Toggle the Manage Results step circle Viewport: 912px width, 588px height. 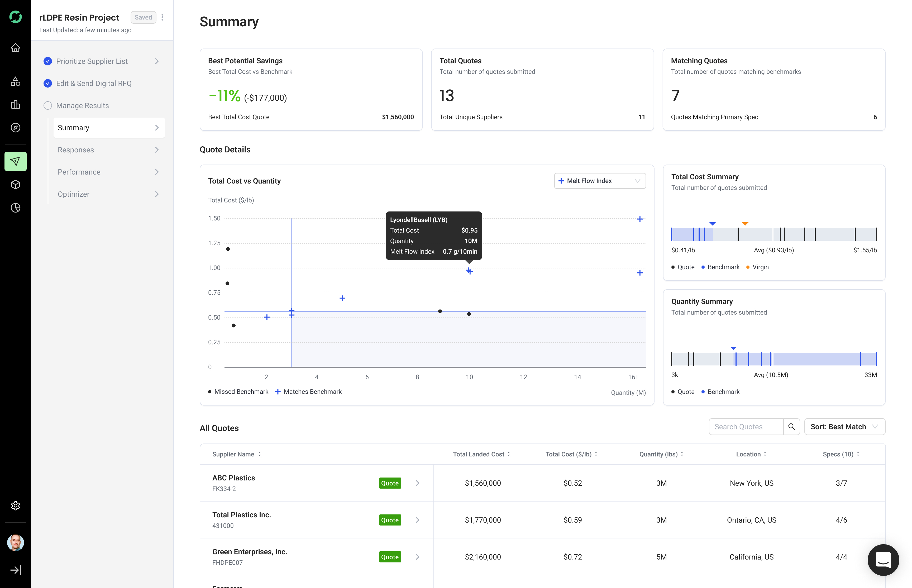(x=48, y=105)
